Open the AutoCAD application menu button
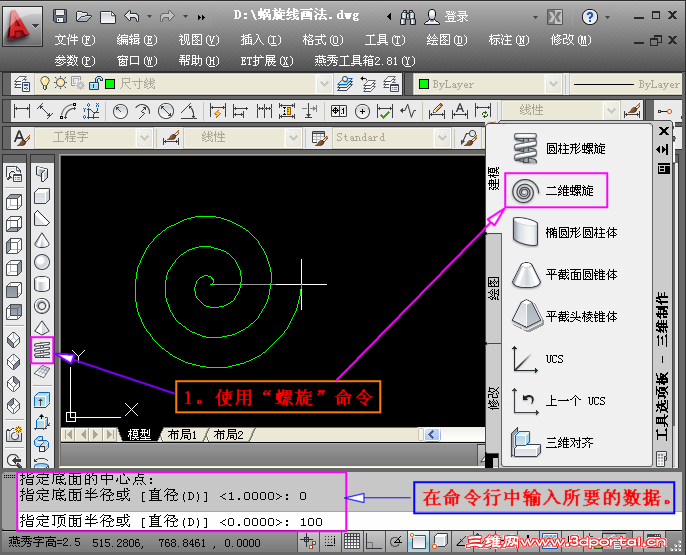Image resolution: width=686 pixels, height=555 pixels. [22, 26]
